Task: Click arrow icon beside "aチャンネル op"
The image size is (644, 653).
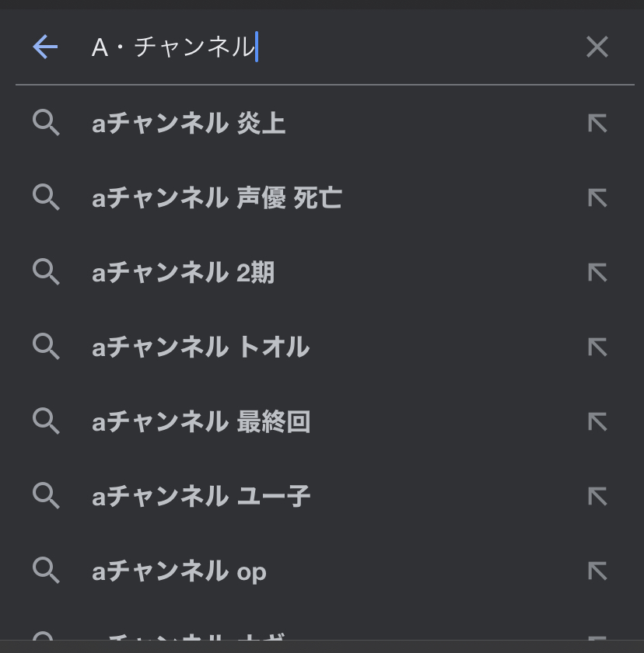Action: pyautogui.click(x=597, y=571)
